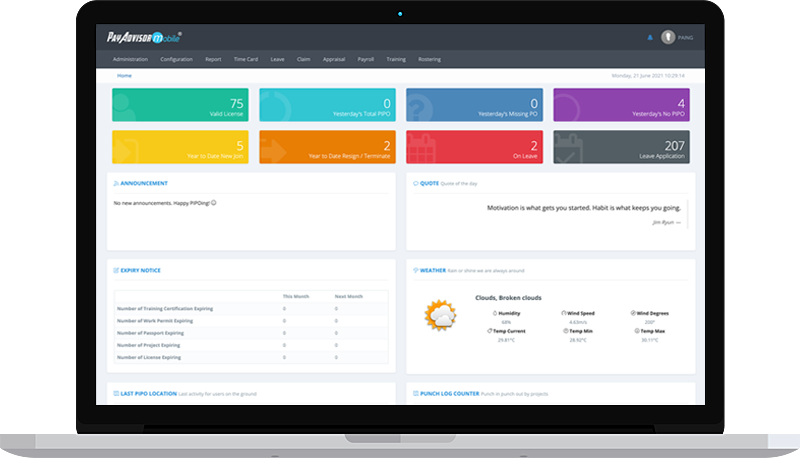This screenshot has height=458, width=800.
Task: Open the red On Leave tile
Action: (475, 147)
